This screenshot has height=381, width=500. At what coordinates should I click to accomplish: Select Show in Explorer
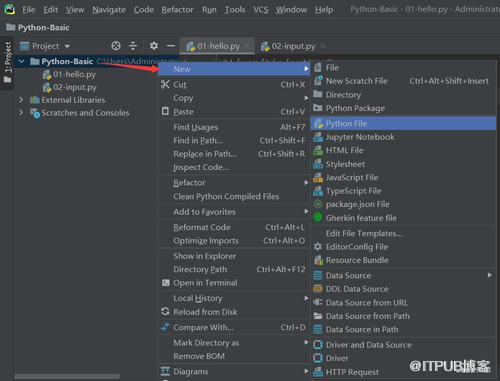(233, 256)
